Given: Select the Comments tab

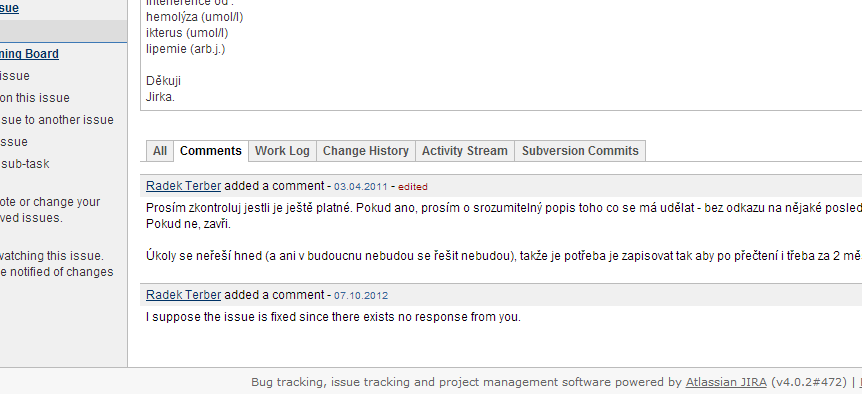Looking at the screenshot, I should coord(211,151).
